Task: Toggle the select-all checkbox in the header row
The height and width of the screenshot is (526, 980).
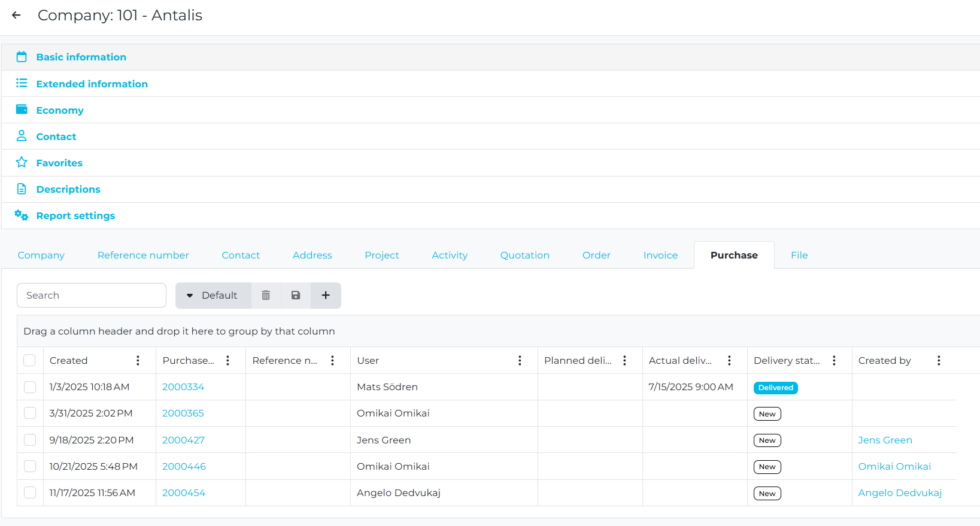Action: point(29,360)
